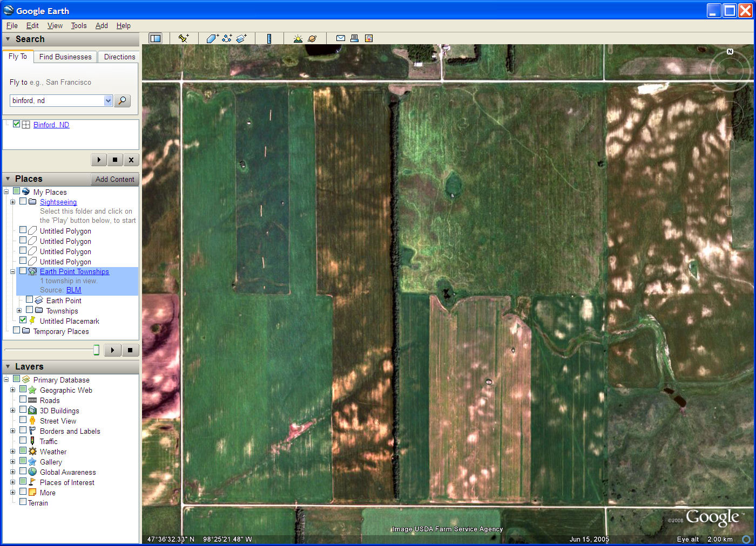Open the Sightseeing link
The height and width of the screenshot is (546, 756).
coord(58,202)
